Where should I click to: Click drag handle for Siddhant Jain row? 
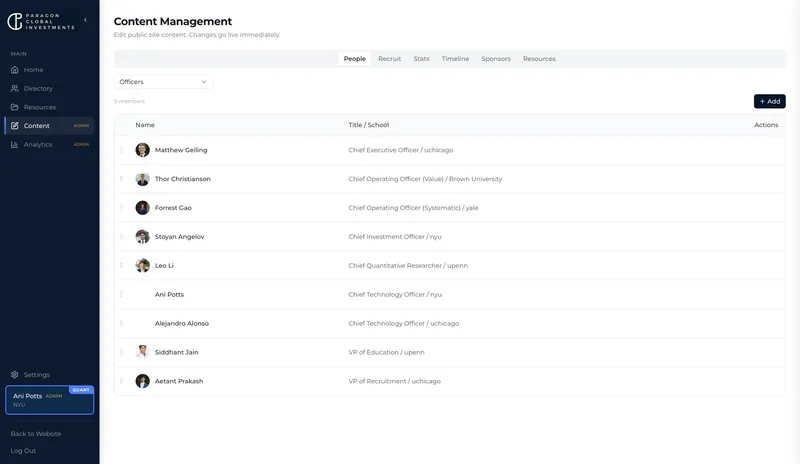pos(121,352)
